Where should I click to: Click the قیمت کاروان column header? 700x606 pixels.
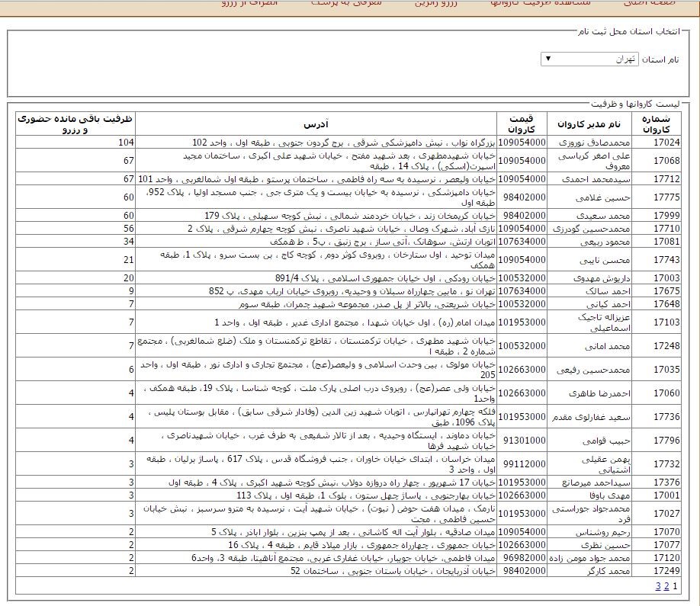click(x=522, y=123)
